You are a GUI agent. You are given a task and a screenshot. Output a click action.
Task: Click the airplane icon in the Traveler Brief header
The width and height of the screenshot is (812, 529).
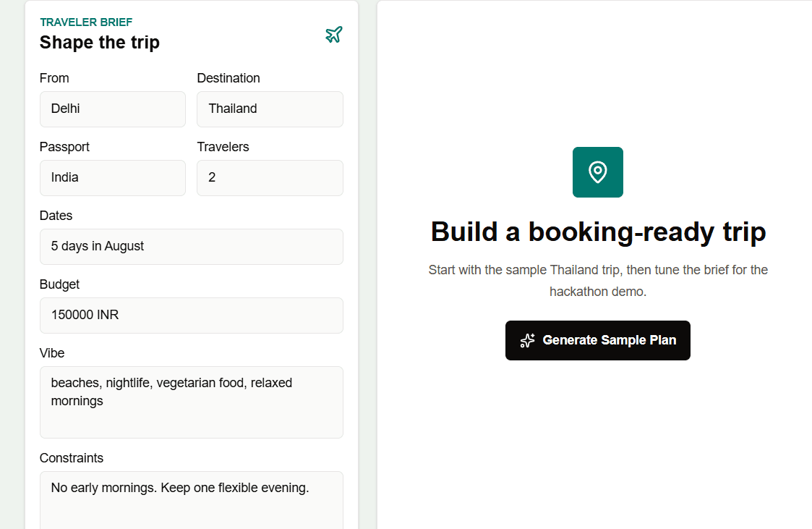334,35
